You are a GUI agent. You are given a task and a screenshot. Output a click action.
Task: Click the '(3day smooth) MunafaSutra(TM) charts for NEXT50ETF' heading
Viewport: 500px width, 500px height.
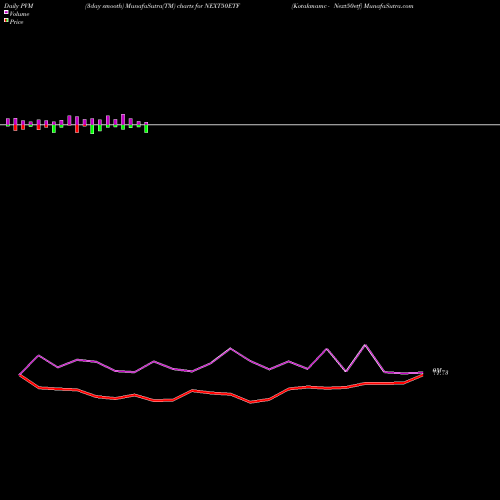click(x=162, y=6)
